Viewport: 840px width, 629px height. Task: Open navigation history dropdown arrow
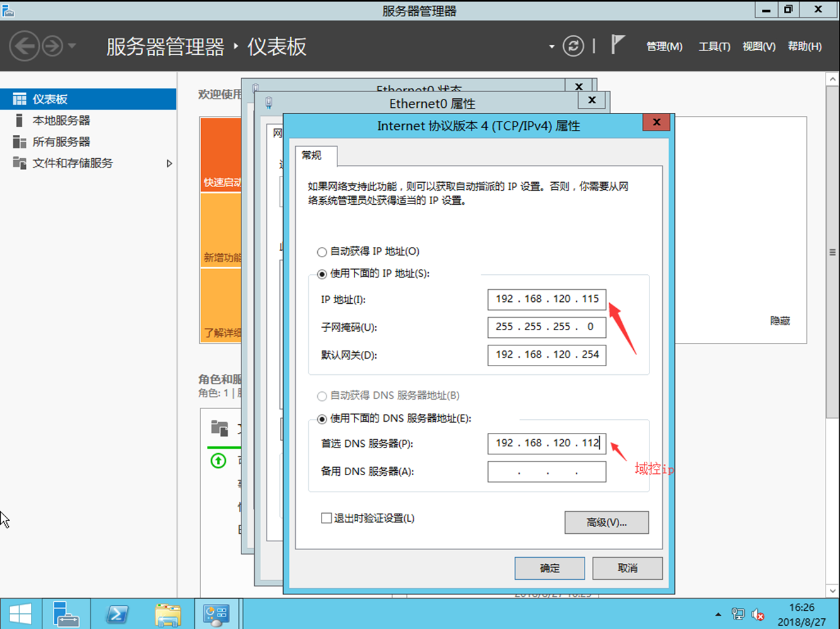(x=72, y=46)
